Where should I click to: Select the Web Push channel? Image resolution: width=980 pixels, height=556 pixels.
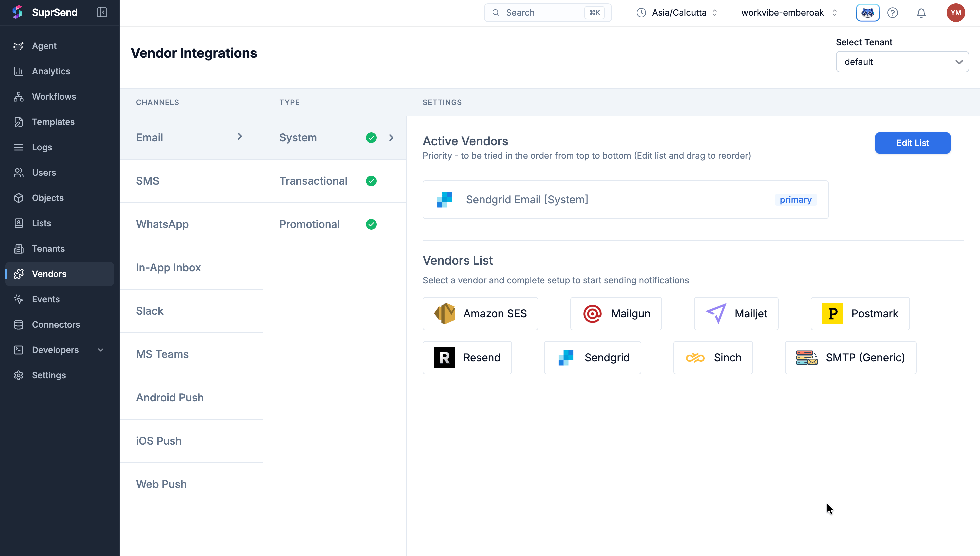[191, 484]
